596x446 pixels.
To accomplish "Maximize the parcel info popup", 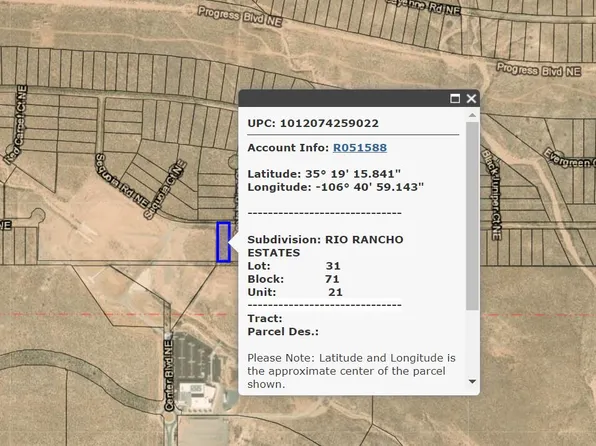I will (455, 98).
